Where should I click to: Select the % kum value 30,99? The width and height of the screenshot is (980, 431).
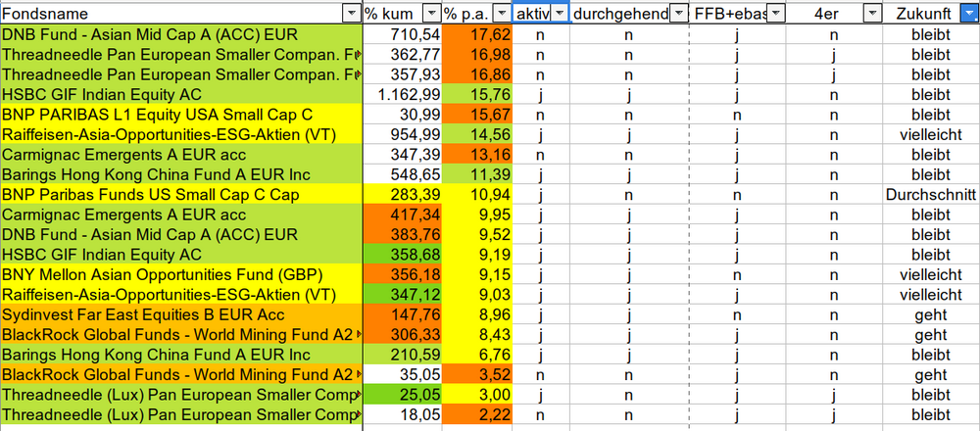tap(403, 115)
